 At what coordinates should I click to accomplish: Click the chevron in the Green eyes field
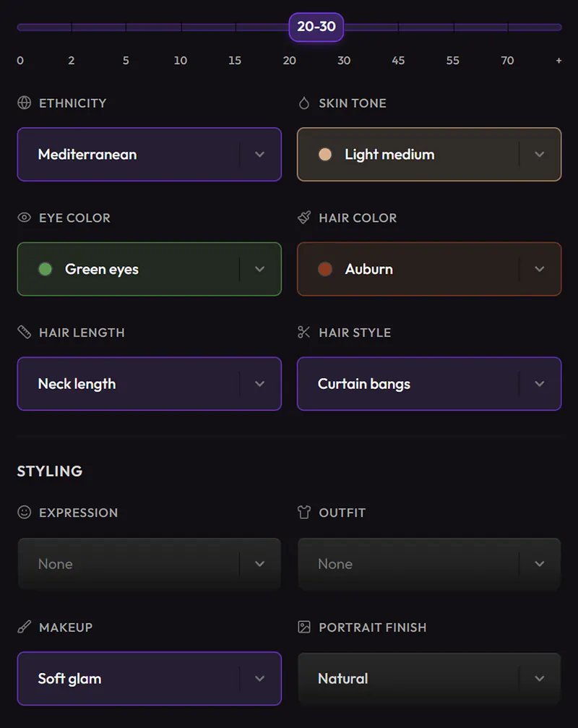tap(260, 269)
